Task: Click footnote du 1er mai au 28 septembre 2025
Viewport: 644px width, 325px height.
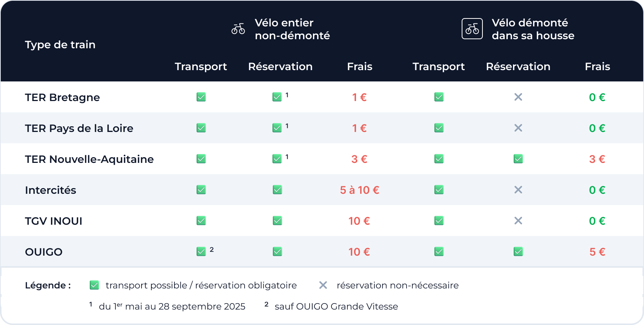Action: point(172,307)
